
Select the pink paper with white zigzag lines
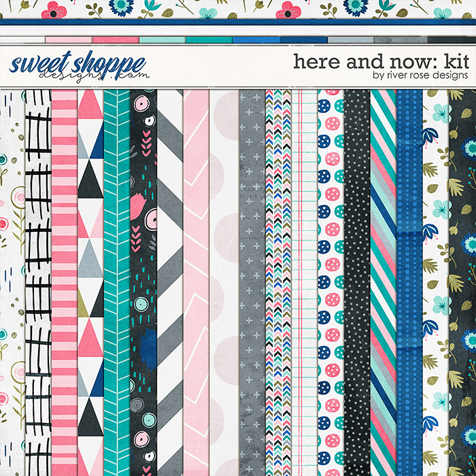(x=197, y=283)
